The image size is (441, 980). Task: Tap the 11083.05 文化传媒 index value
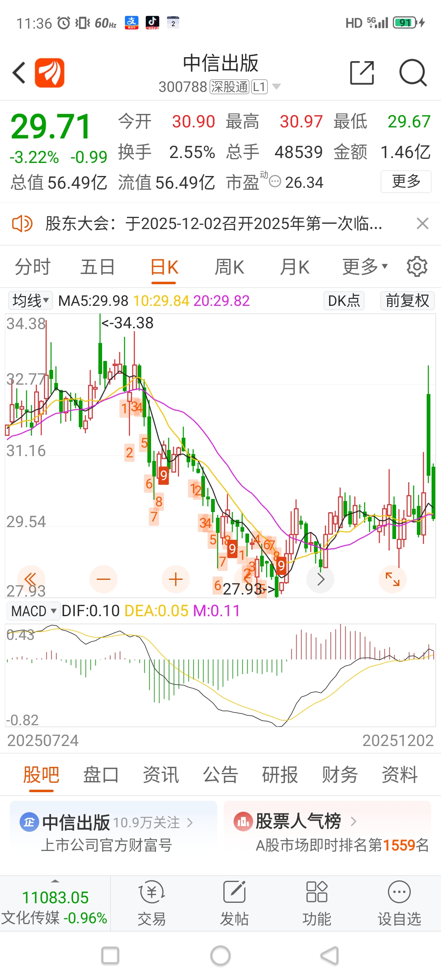pos(55,898)
